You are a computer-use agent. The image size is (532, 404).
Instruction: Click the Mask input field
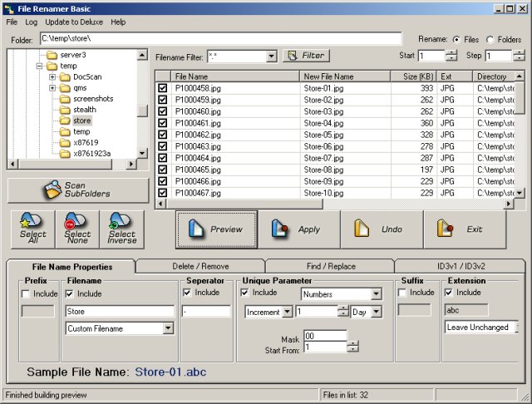pos(325,336)
